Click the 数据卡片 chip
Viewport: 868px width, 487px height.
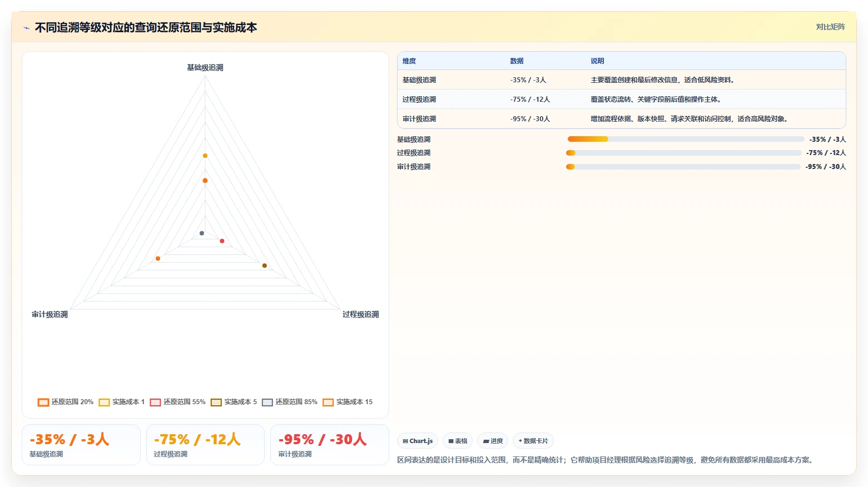click(533, 441)
